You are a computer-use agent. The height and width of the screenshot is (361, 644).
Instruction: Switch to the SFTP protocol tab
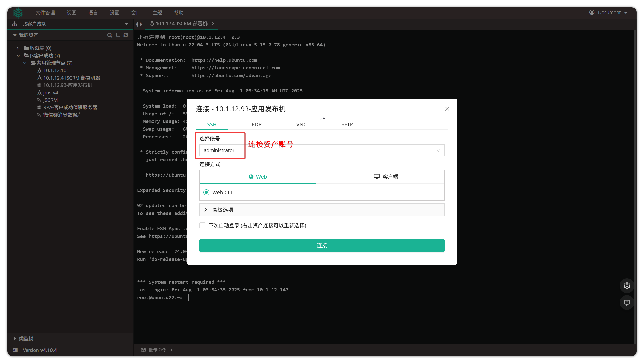point(347,124)
